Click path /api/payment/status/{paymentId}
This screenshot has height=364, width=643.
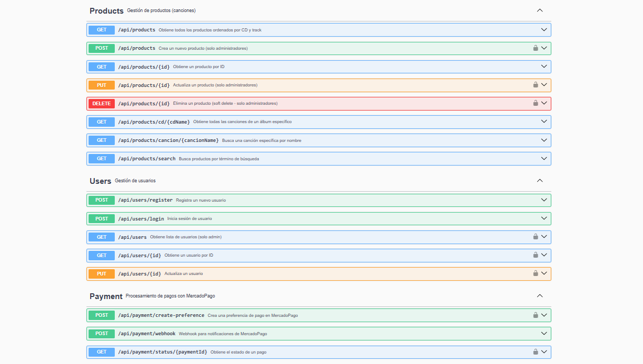pos(162,352)
